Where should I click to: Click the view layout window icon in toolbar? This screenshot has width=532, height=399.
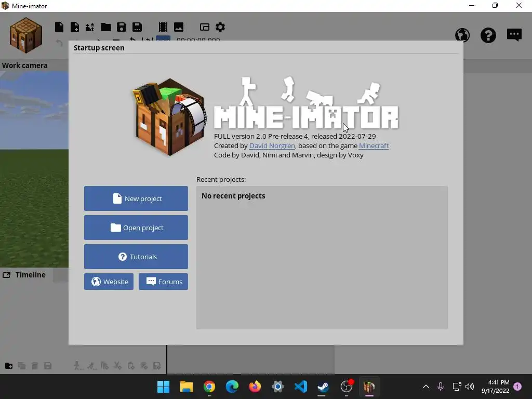(x=205, y=27)
